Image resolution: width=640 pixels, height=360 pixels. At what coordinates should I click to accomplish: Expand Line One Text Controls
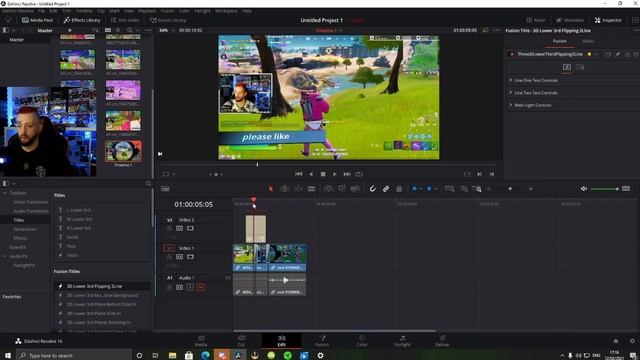point(536,80)
